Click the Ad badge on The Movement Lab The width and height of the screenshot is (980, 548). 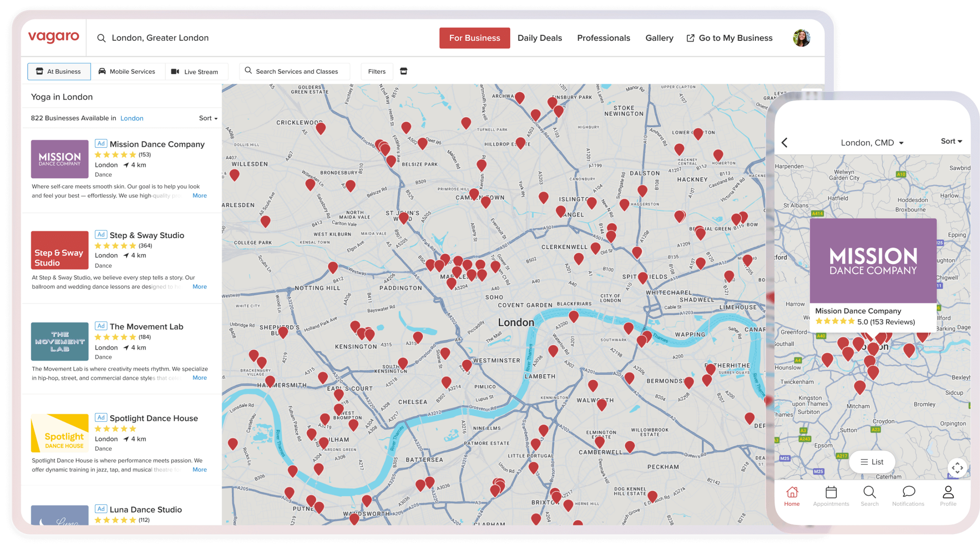pos(101,326)
